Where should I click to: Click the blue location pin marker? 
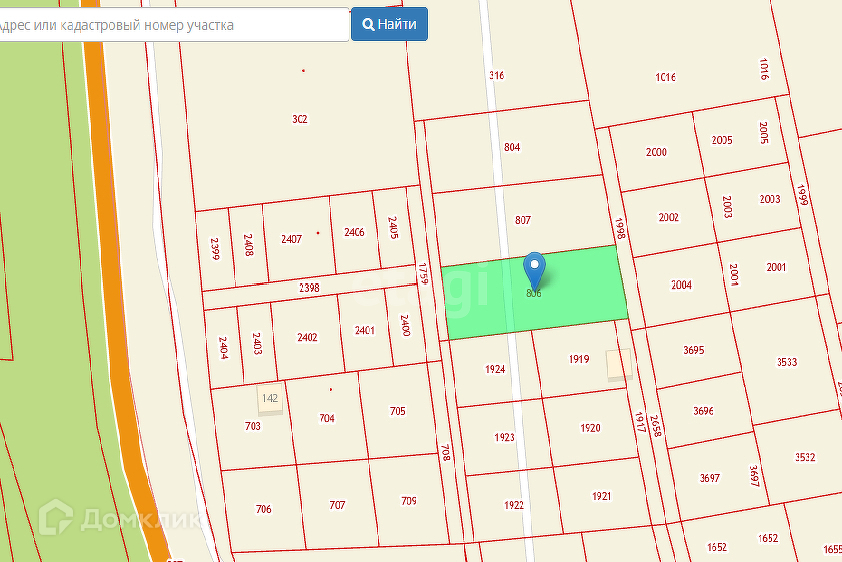[534, 270]
